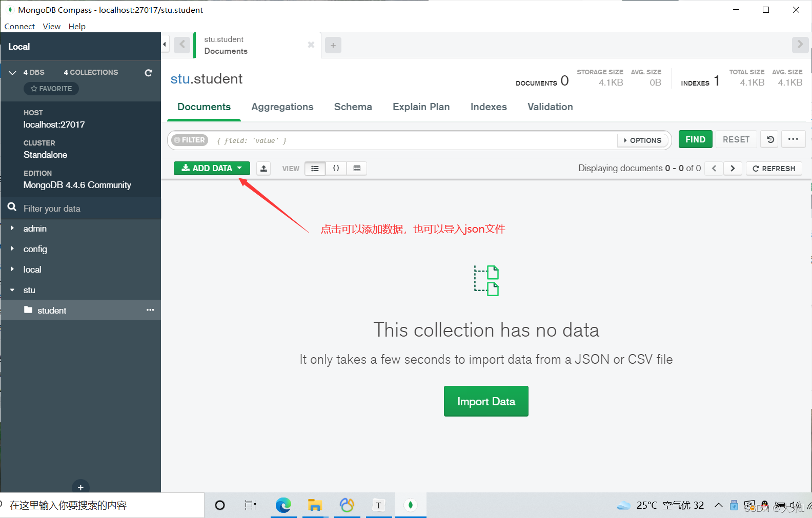Mark connection as FAVORITE

click(51, 89)
